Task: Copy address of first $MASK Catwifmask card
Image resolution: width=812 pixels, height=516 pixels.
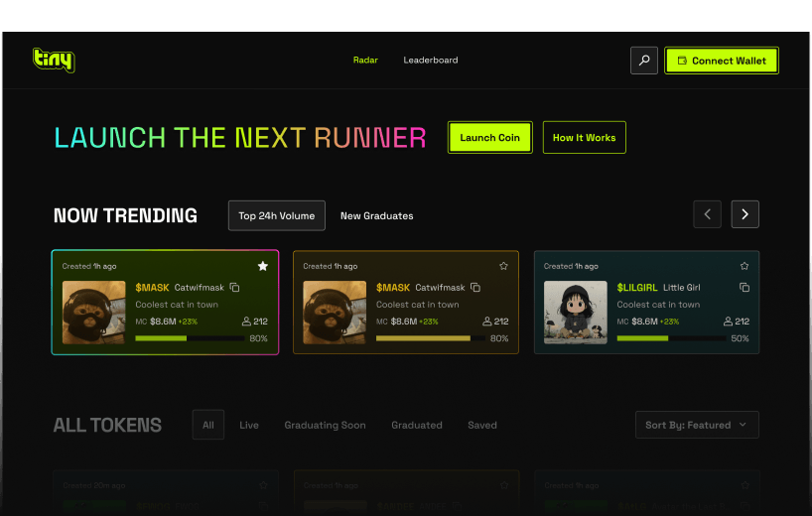Action: (x=235, y=288)
